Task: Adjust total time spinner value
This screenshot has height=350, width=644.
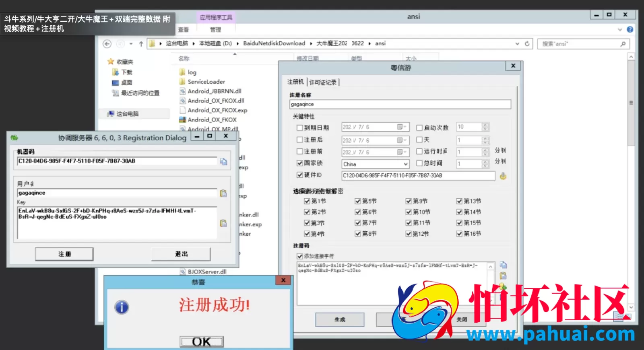Action: 485,164
